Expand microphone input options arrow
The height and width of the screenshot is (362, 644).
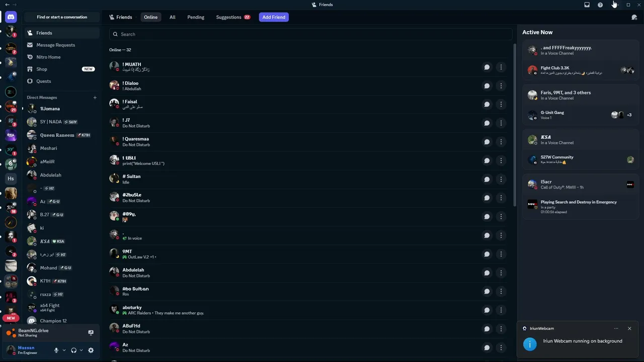click(64, 350)
